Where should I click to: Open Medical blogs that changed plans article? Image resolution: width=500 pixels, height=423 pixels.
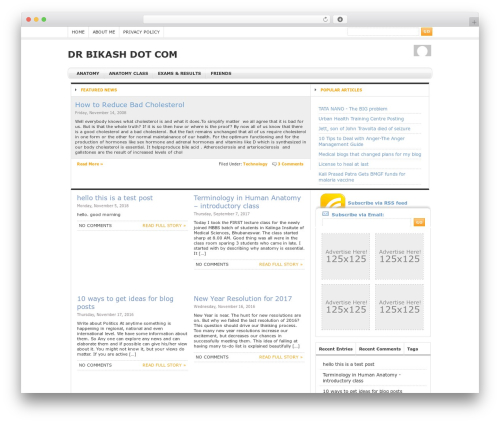370,154
